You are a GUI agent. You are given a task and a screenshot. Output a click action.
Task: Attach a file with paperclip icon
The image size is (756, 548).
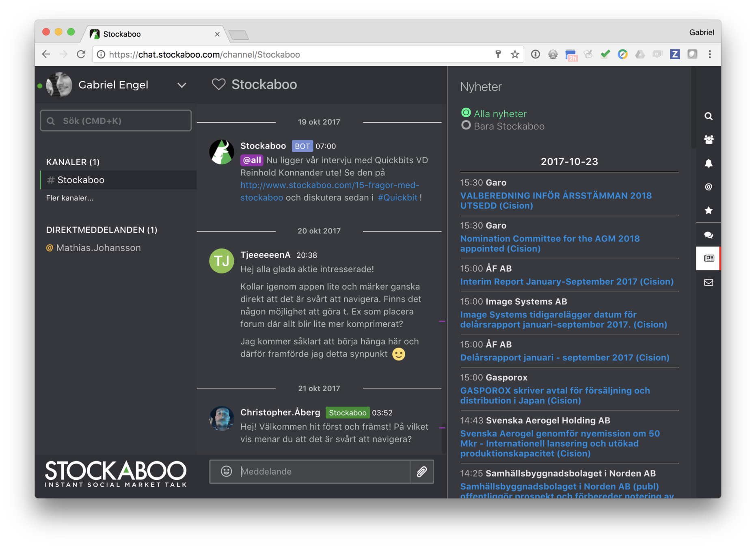pos(422,471)
